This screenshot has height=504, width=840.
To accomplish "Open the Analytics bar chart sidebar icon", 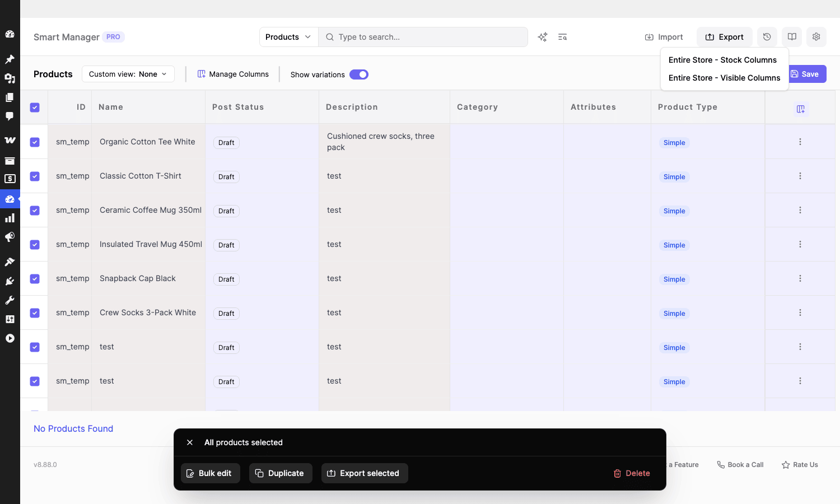I will pyautogui.click(x=10, y=218).
